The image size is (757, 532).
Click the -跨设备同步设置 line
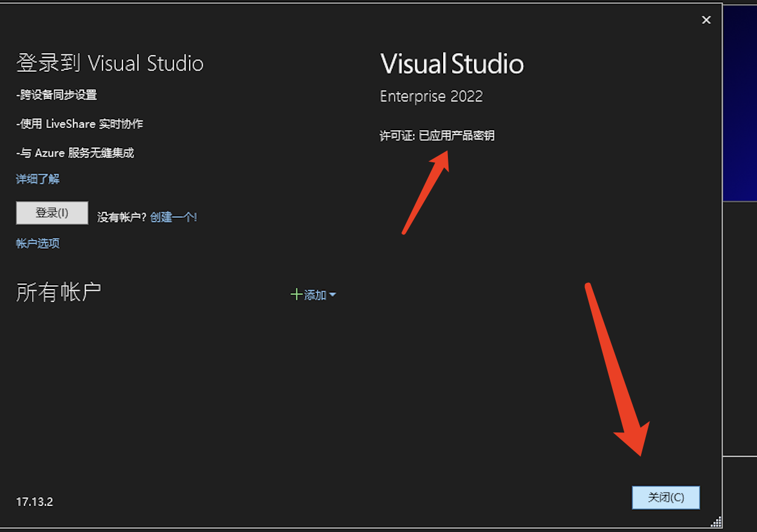coord(57,95)
